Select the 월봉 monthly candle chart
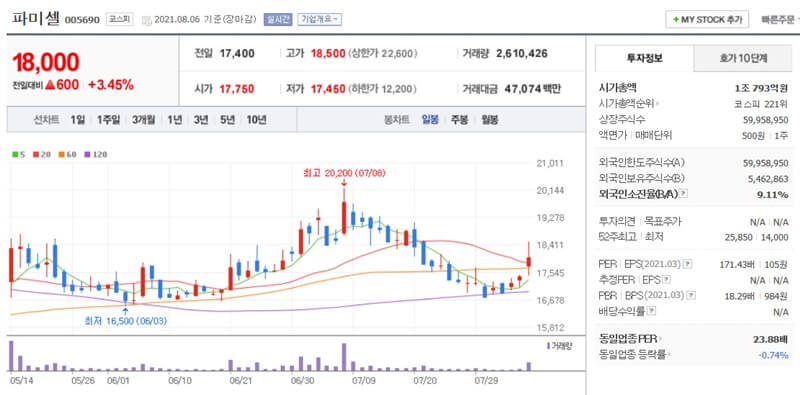 pyautogui.click(x=490, y=120)
